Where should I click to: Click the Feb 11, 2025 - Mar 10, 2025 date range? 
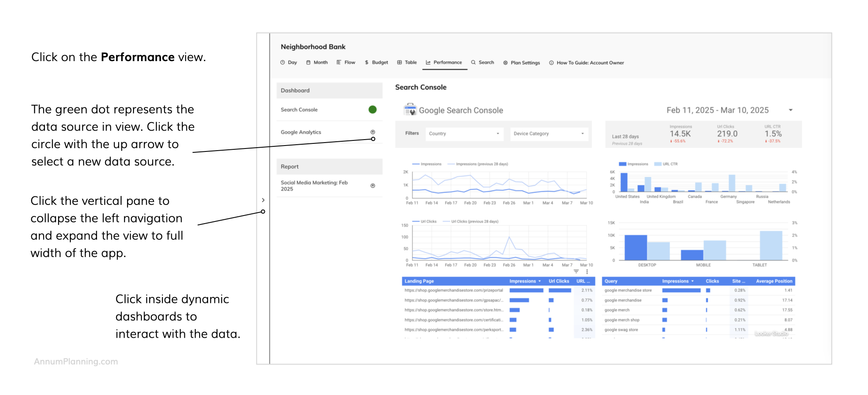pyautogui.click(x=718, y=110)
